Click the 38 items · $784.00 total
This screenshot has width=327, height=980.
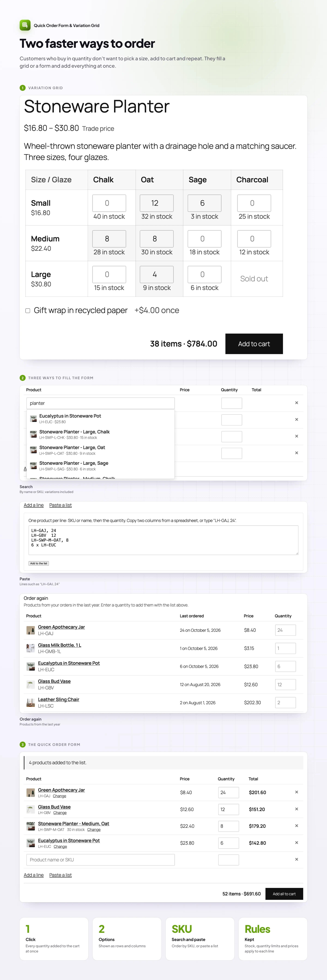click(x=184, y=344)
